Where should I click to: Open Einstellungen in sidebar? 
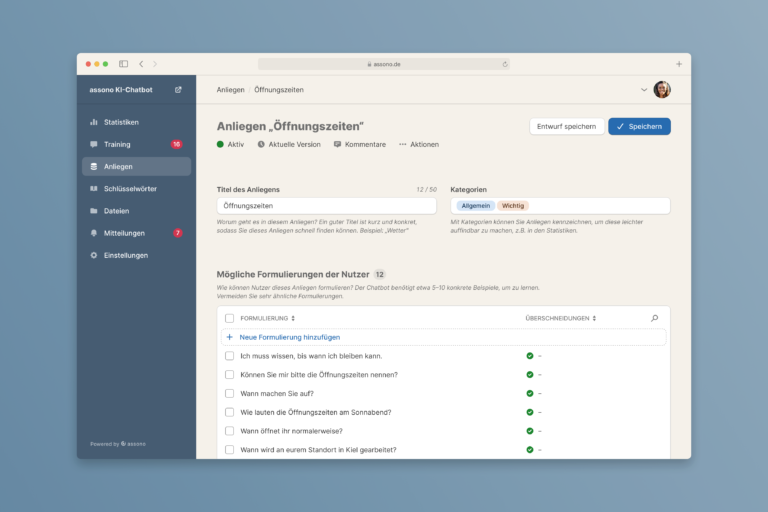coord(136,255)
